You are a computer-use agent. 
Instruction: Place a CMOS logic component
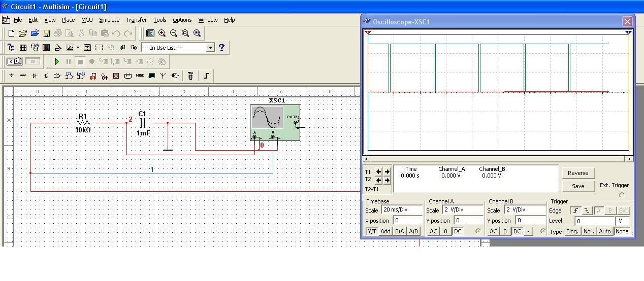(x=81, y=76)
